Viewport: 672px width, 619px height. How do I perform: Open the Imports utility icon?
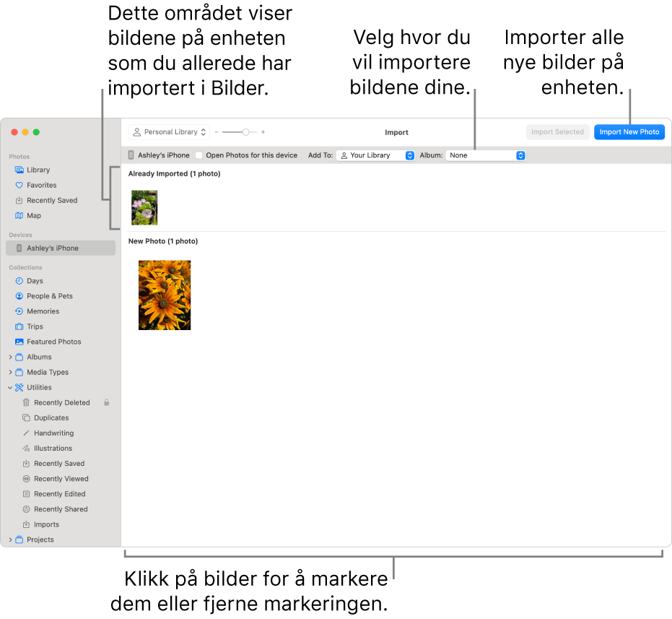point(26,524)
